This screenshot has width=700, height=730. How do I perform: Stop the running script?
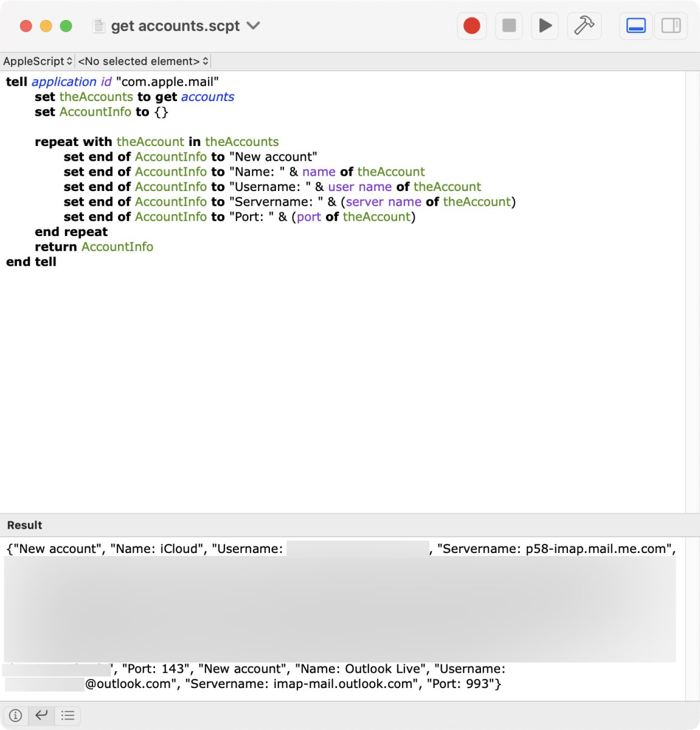click(508, 26)
